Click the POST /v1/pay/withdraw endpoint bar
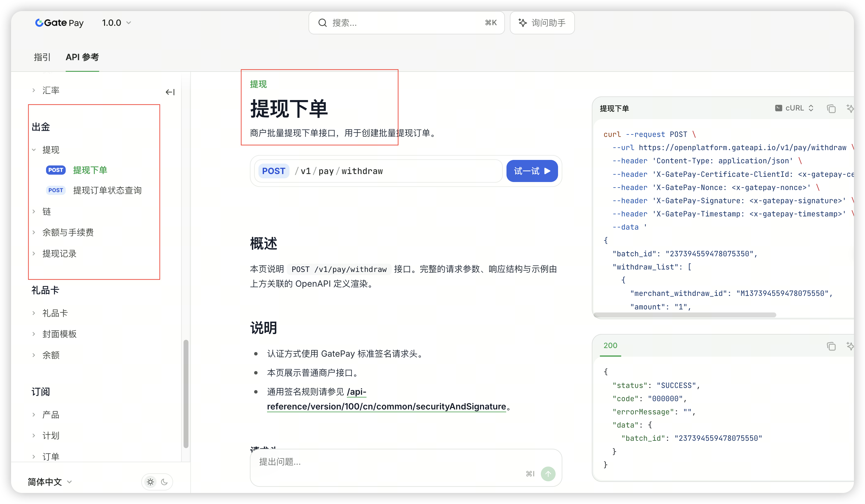This screenshot has height=504, width=865. (x=378, y=171)
